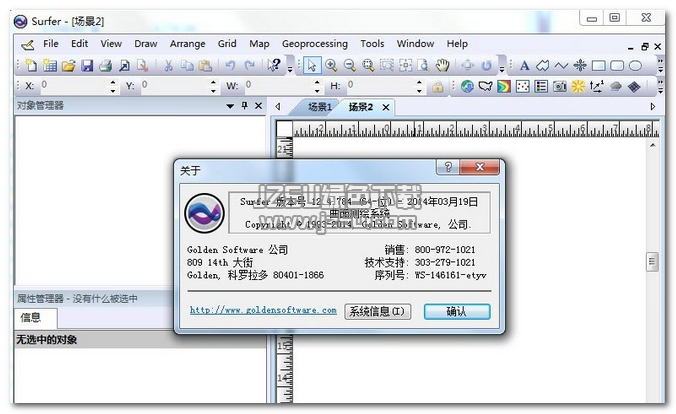Toggle the 对象管理器 auto-hide pin
Viewport: 676px width, 414px height.
coord(244,106)
